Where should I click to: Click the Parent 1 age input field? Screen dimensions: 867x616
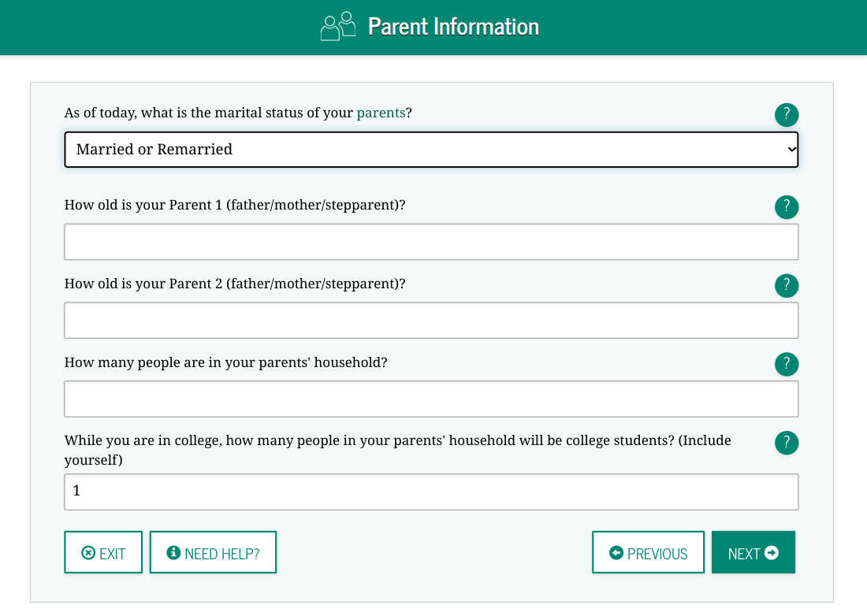431,241
